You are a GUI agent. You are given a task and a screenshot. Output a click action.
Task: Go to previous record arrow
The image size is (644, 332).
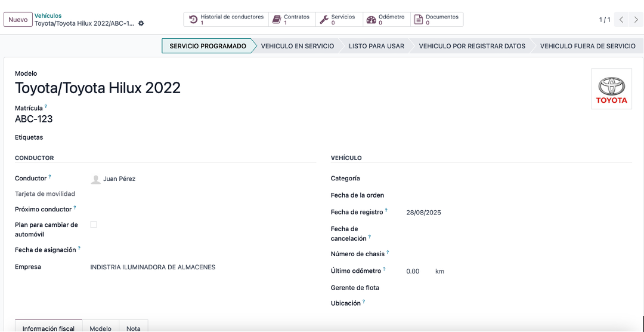click(621, 20)
